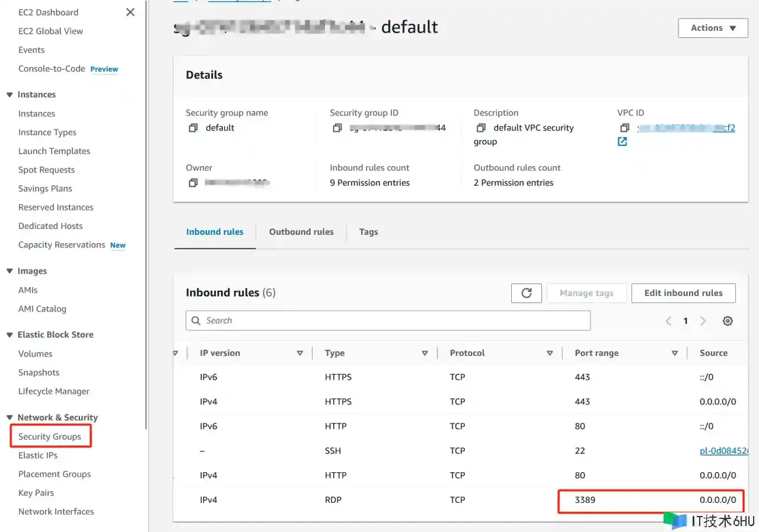The height and width of the screenshot is (532, 759).
Task: Copy the VPC ID value
Action: pos(624,128)
